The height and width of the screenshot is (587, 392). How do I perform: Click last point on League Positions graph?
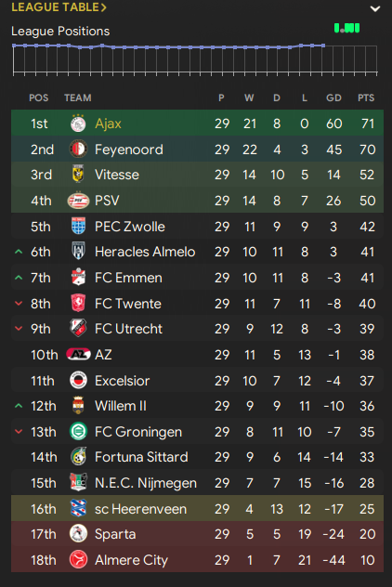point(323,46)
